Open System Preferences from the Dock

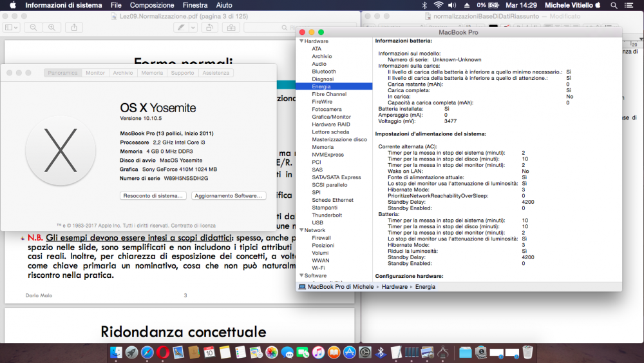pyautogui.click(x=365, y=352)
